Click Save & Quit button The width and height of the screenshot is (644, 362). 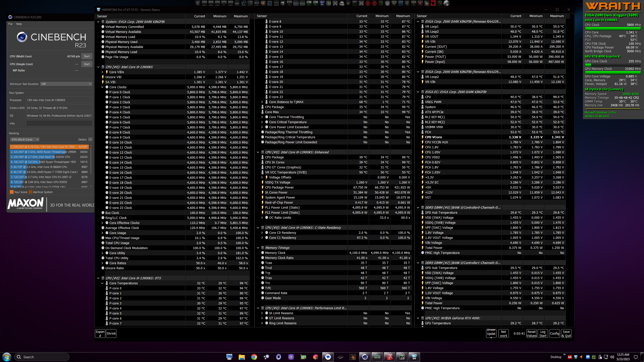[566, 334]
